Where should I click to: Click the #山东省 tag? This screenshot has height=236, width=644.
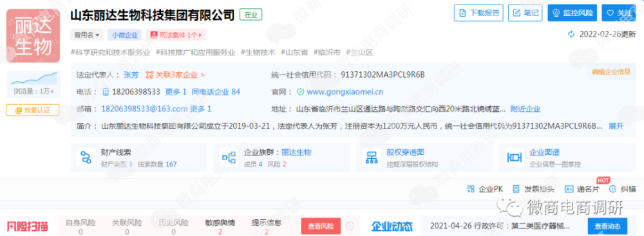[x=294, y=53]
